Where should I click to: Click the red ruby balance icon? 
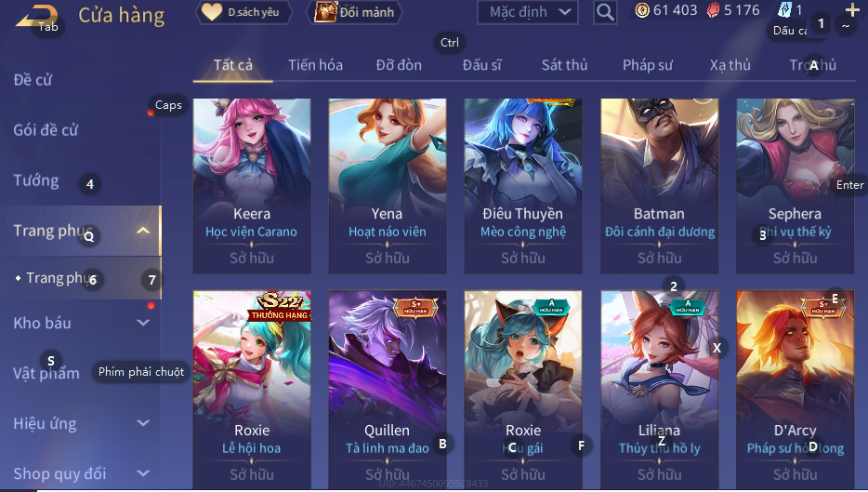(714, 10)
